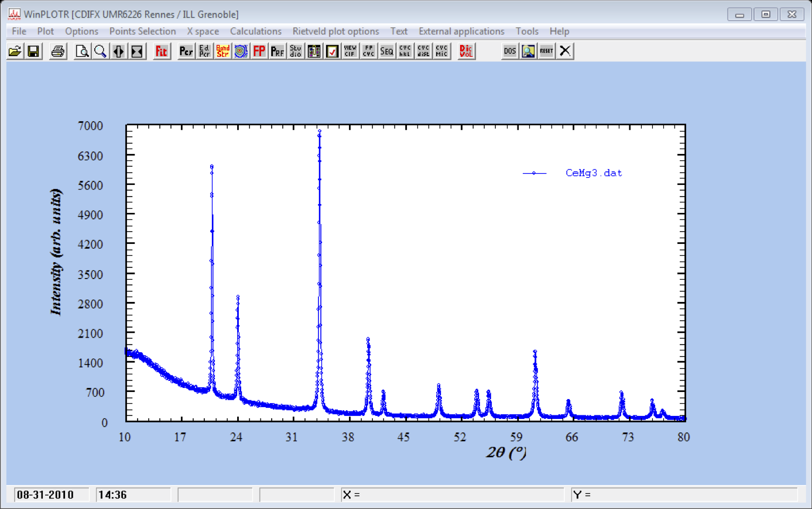
Task: Click the image viewer icon beside DOS
Action: 528,51
